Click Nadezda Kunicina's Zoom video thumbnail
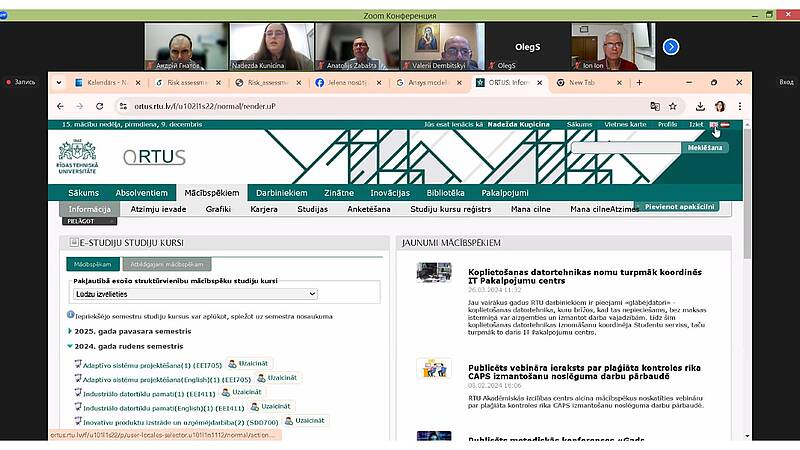This screenshot has height=450, width=800. (x=272, y=46)
